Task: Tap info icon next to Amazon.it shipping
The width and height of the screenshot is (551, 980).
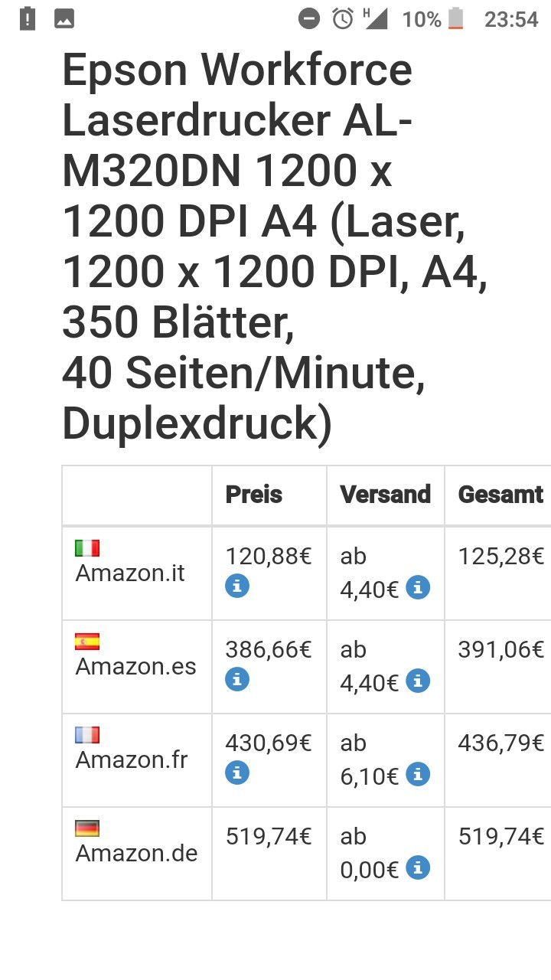Action: pos(418,588)
